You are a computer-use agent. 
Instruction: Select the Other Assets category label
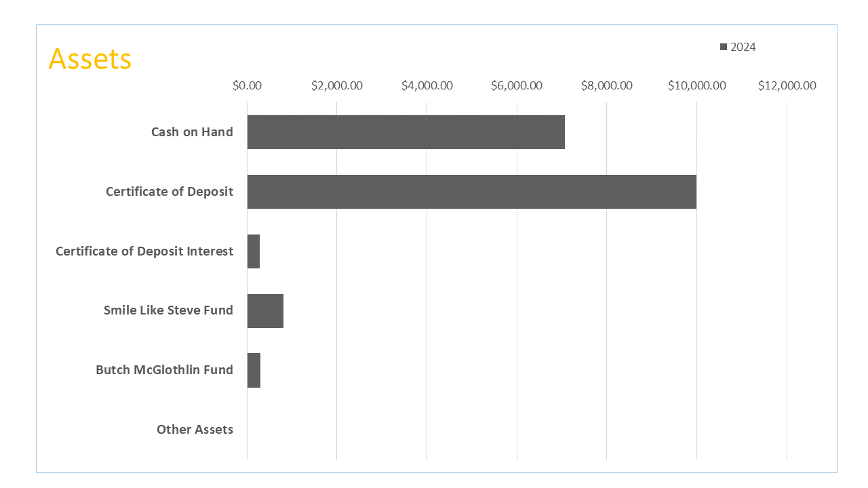tap(195, 430)
